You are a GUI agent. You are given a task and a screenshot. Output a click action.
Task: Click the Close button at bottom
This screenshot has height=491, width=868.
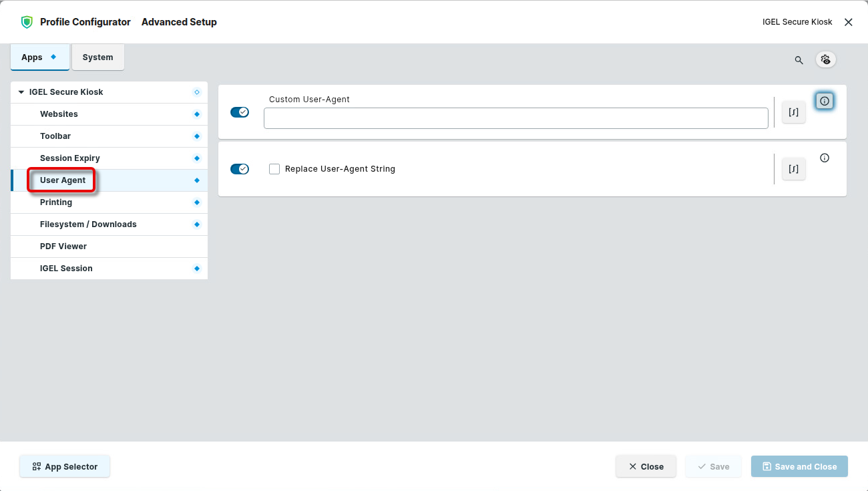click(x=646, y=466)
